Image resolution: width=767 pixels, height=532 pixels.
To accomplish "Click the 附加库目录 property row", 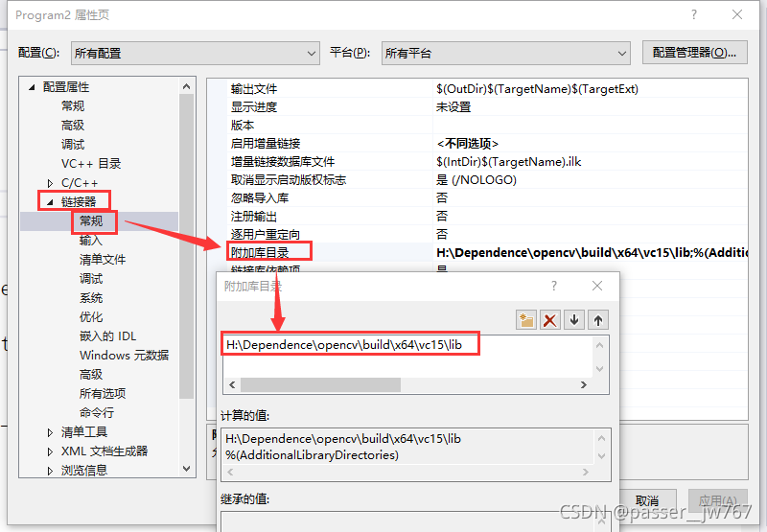I will (487, 252).
